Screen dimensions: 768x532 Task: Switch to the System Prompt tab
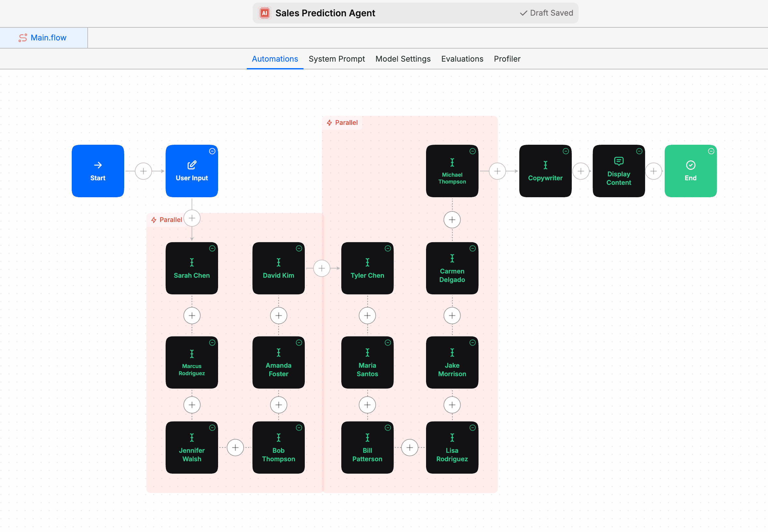[337, 59]
